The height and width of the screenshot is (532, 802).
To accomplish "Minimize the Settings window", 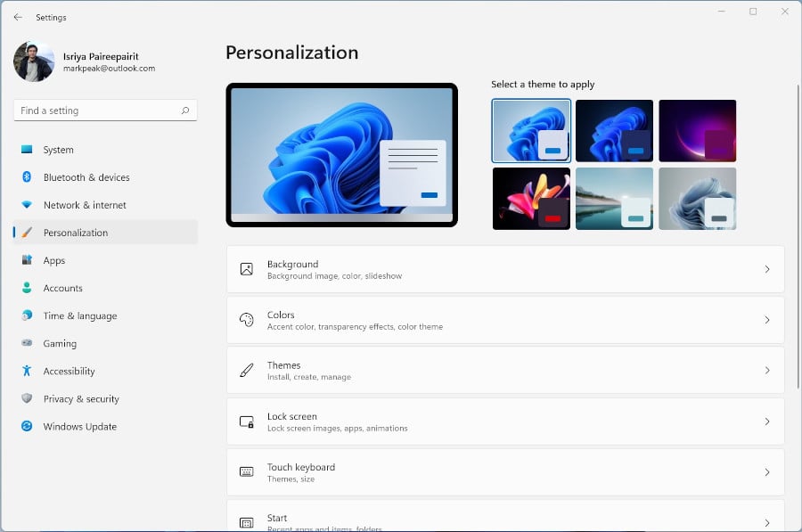I will pyautogui.click(x=722, y=12).
